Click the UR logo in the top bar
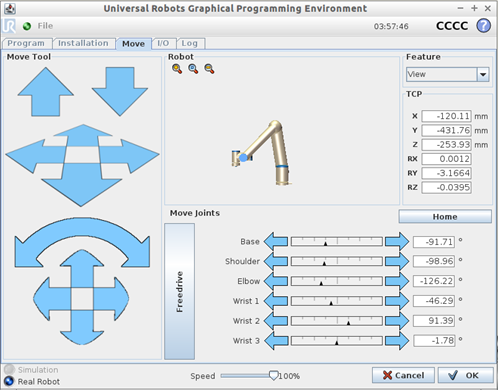Image resolution: width=498 pixels, height=390 pixels. coord(9,26)
